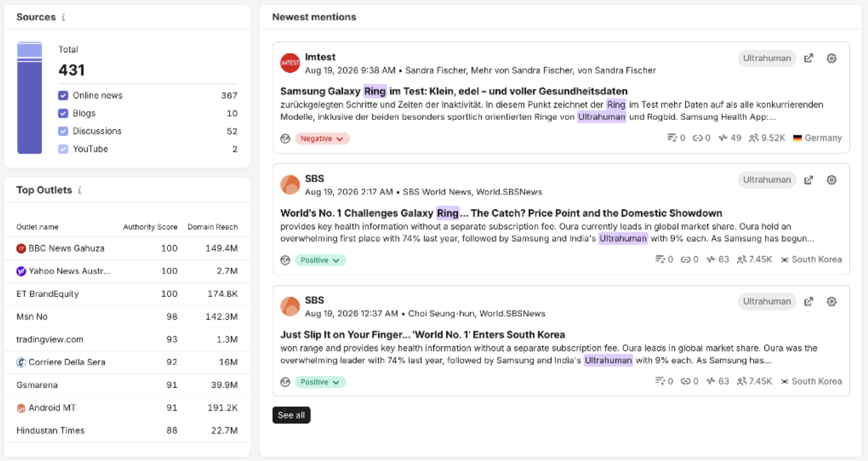Image resolution: width=868 pixels, height=461 pixels.
Task: Click the Msn No outlet name
Action: click(x=32, y=317)
